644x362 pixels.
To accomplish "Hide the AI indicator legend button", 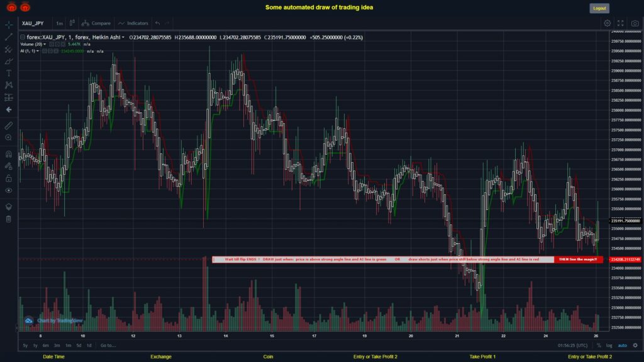I will click(x=45, y=51).
